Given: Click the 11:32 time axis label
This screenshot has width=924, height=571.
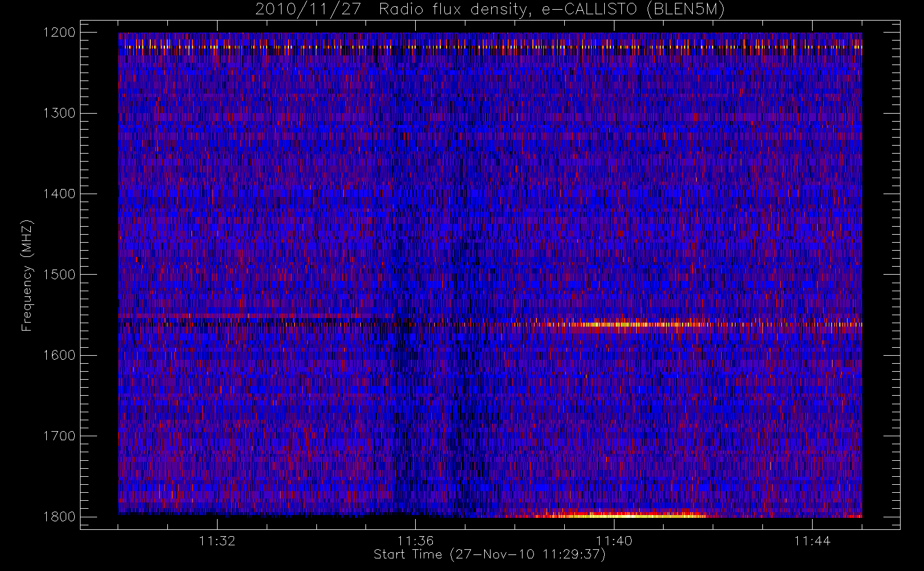Looking at the screenshot, I should point(217,541).
